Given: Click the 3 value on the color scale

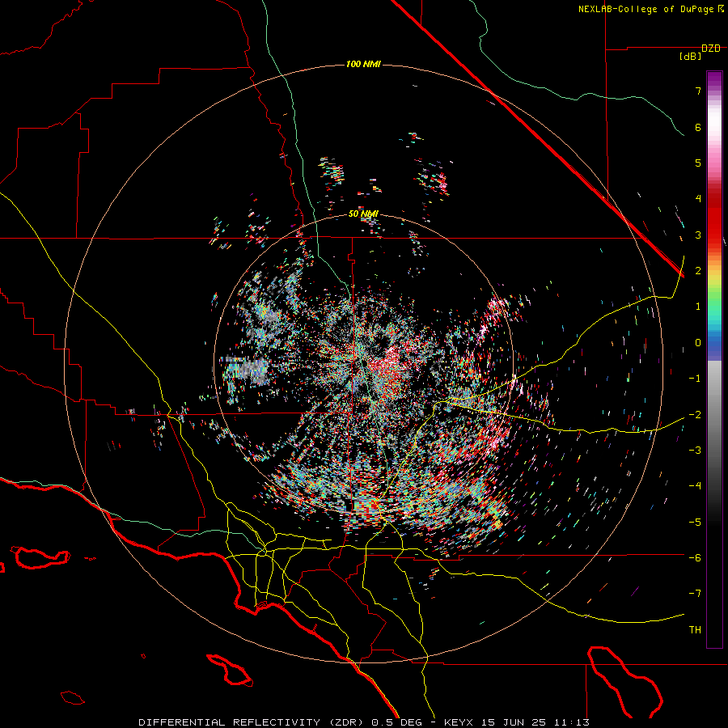Looking at the screenshot, I should click(x=698, y=235).
